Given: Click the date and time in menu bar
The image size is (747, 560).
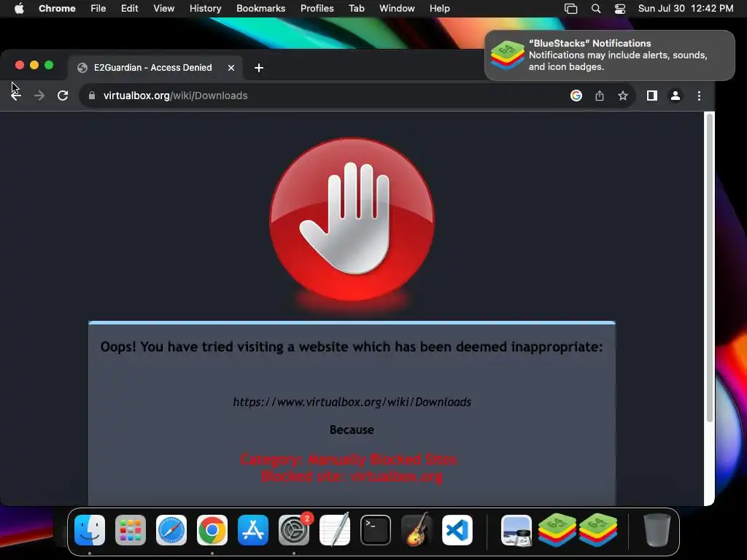Looking at the screenshot, I should click(686, 9).
